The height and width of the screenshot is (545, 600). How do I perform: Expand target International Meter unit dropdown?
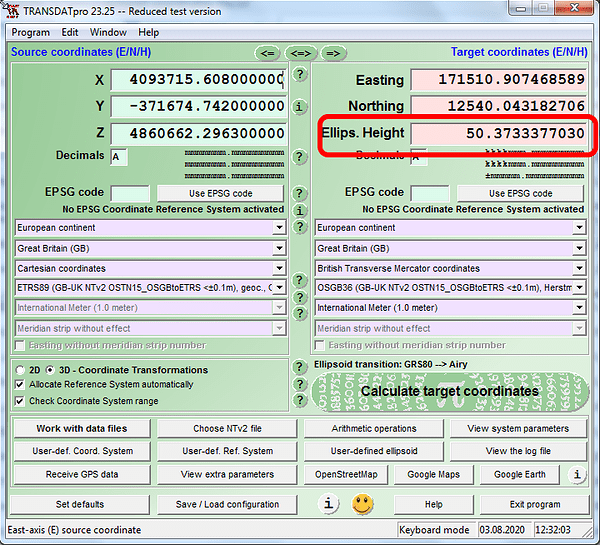point(579,307)
